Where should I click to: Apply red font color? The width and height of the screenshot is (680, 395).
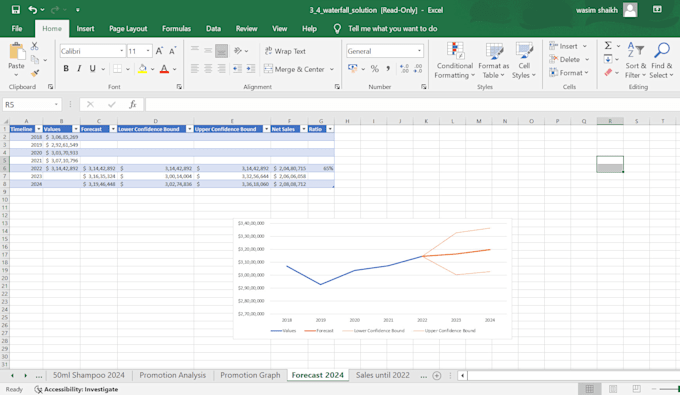point(164,69)
